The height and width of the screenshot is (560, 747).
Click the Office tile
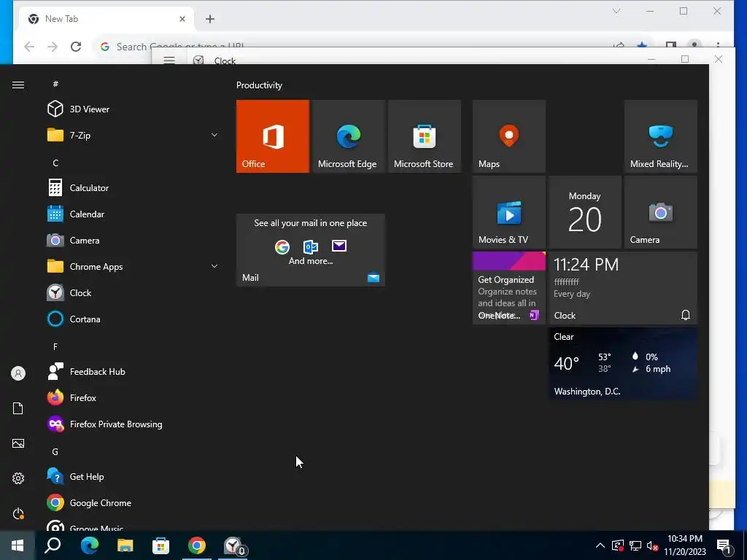click(273, 136)
